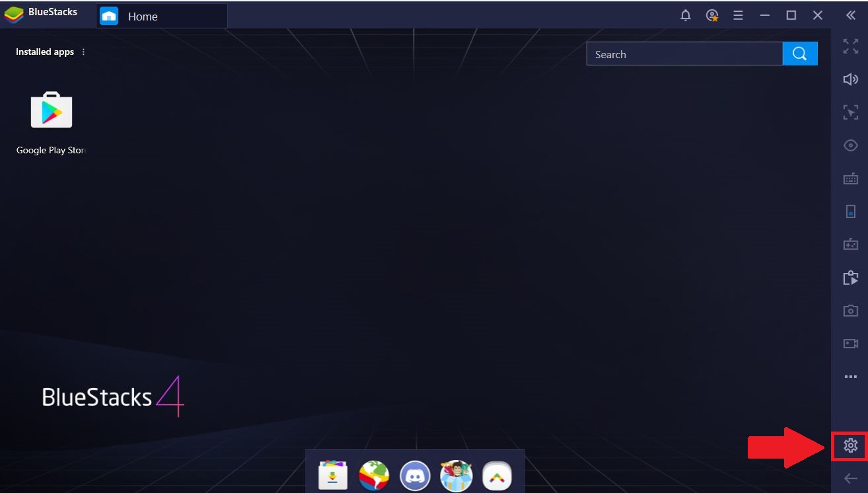Open the gamepad controls icon

(x=851, y=245)
